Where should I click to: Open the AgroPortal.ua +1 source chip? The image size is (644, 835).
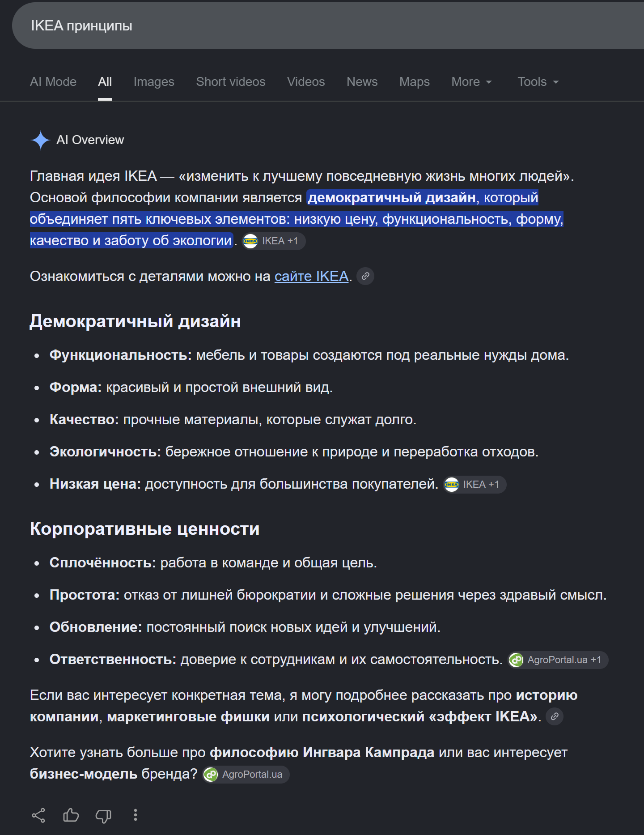[x=558, y=660]
